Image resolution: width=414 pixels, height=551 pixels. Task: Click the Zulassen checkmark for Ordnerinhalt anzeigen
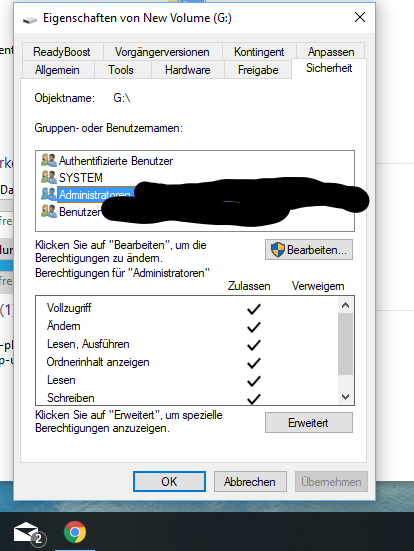(x=253, y=363)
